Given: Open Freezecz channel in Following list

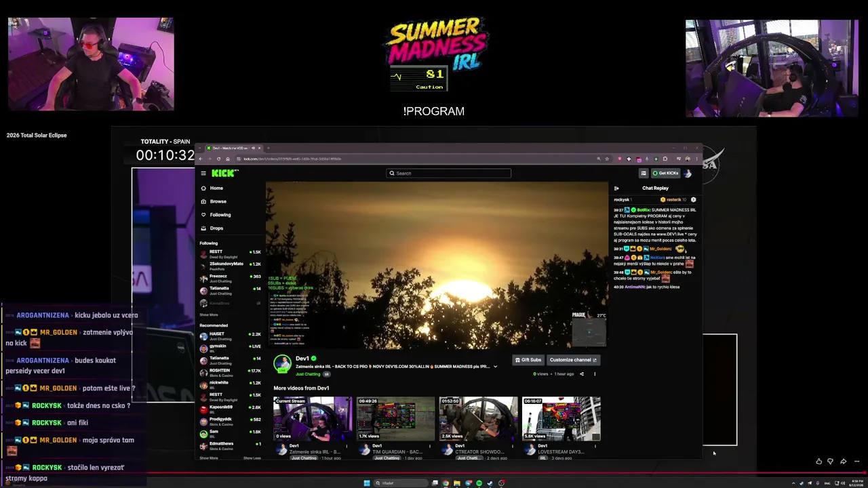Looking at the screenshot, I should pyautogui.click(x=231, y=277).
